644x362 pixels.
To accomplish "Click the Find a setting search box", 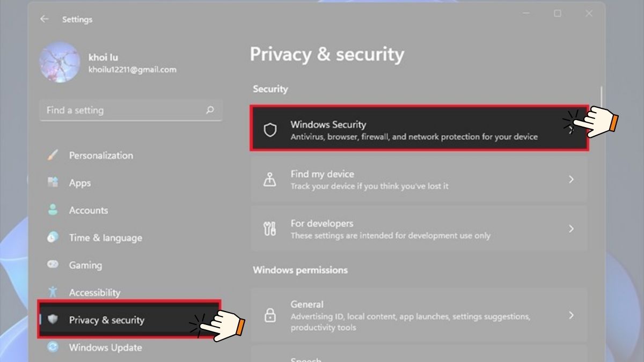I will click(123, 110).
